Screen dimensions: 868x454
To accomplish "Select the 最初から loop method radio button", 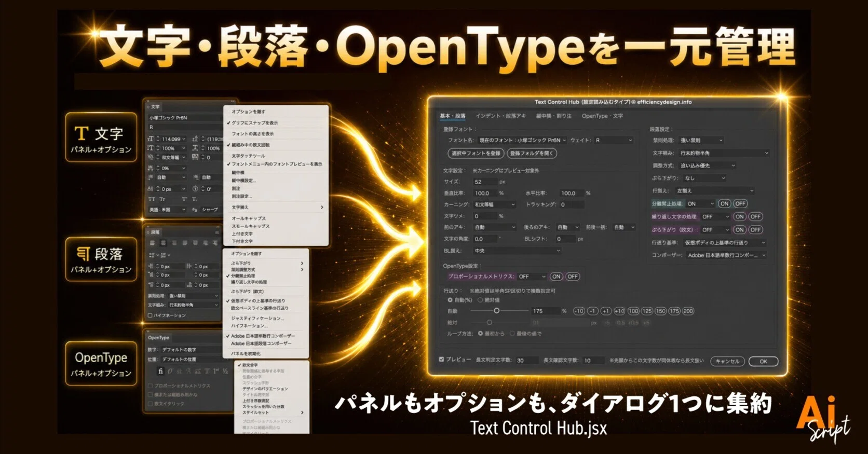I will (480, 334).
